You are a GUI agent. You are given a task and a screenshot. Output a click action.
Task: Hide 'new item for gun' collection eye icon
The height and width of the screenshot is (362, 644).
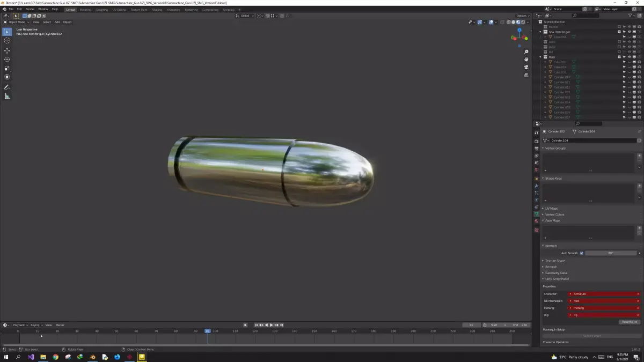(x=630, y=32)
